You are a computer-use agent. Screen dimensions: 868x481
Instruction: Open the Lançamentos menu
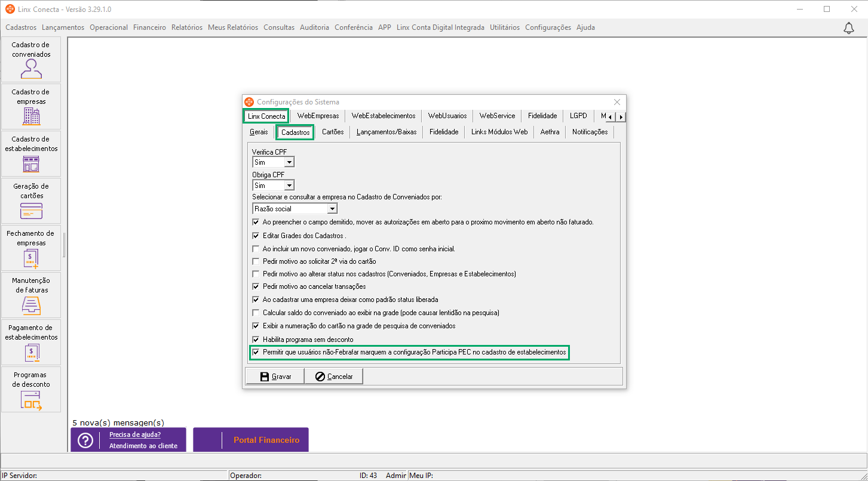click(63, 27)
